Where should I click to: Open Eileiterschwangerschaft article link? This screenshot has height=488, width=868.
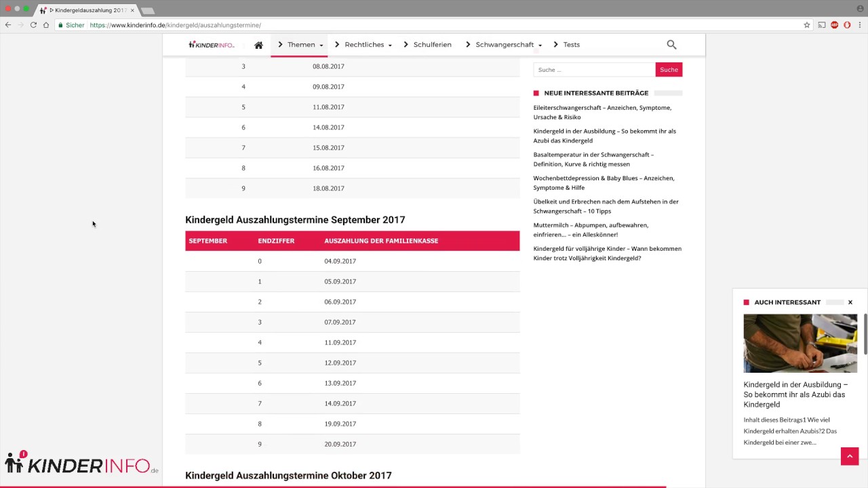602,113
